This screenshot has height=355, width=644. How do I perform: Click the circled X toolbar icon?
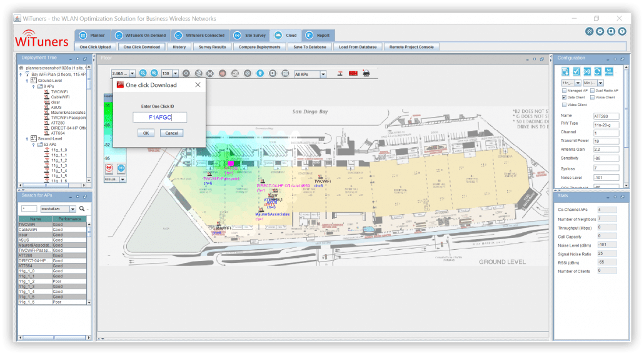[210, 73]
